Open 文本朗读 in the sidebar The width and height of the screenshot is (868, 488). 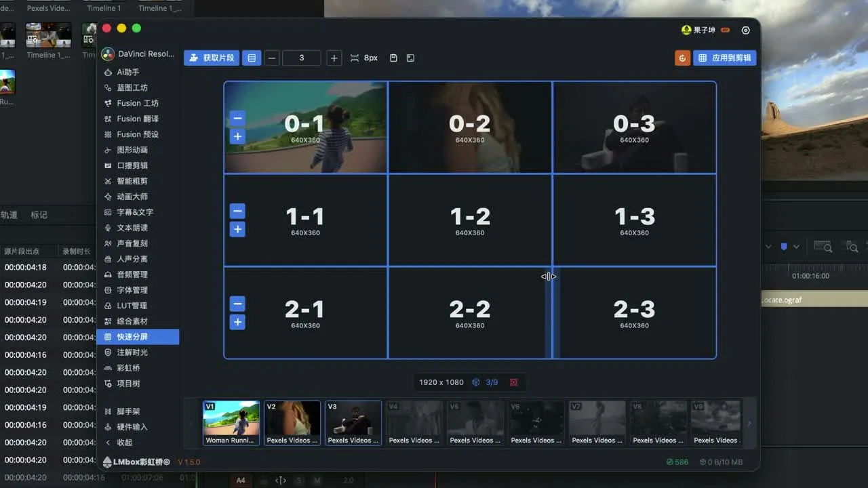click(x=138, y=228)
